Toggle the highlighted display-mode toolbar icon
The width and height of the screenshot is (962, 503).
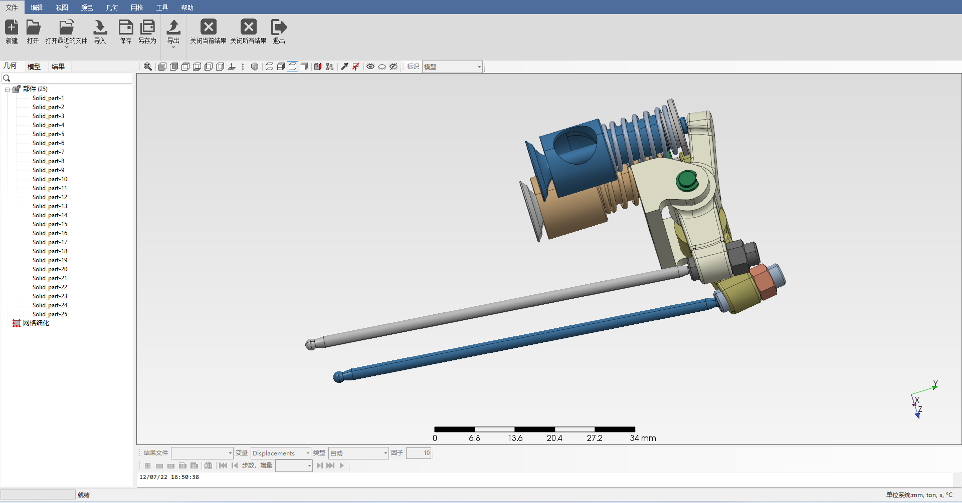[x=293, y=66]
